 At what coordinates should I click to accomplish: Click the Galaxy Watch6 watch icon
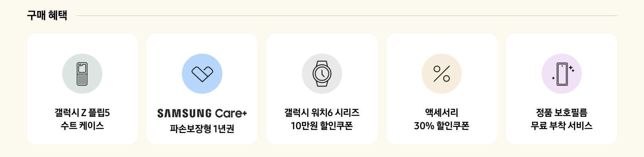(x=322, y=74)
